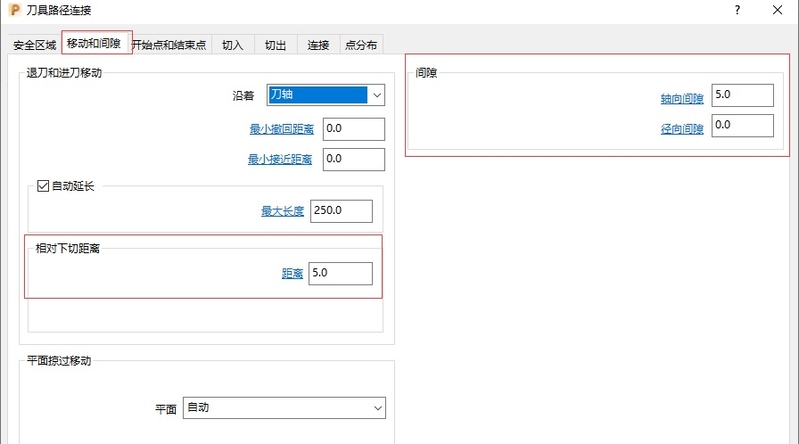
Task: Open the 连接 tab
Action: [318, 45]
